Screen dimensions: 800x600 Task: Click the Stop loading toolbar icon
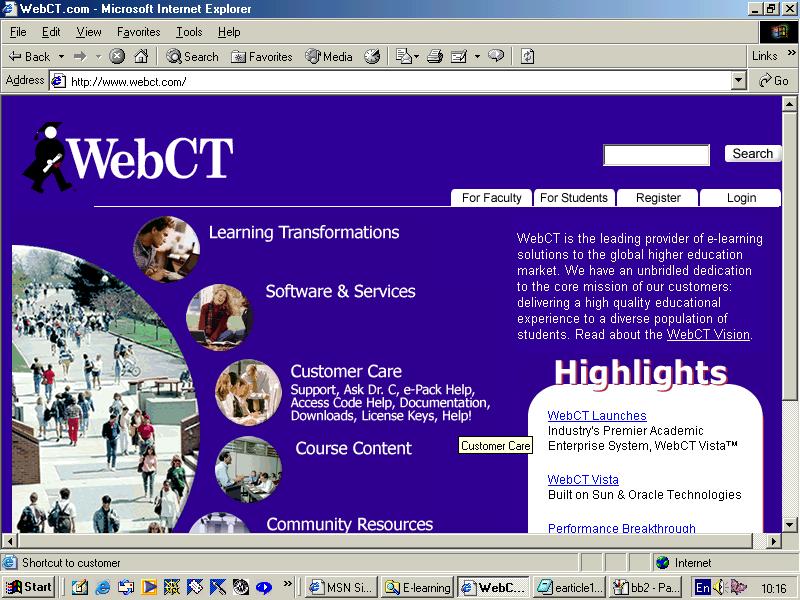click(x=117, y=57)
